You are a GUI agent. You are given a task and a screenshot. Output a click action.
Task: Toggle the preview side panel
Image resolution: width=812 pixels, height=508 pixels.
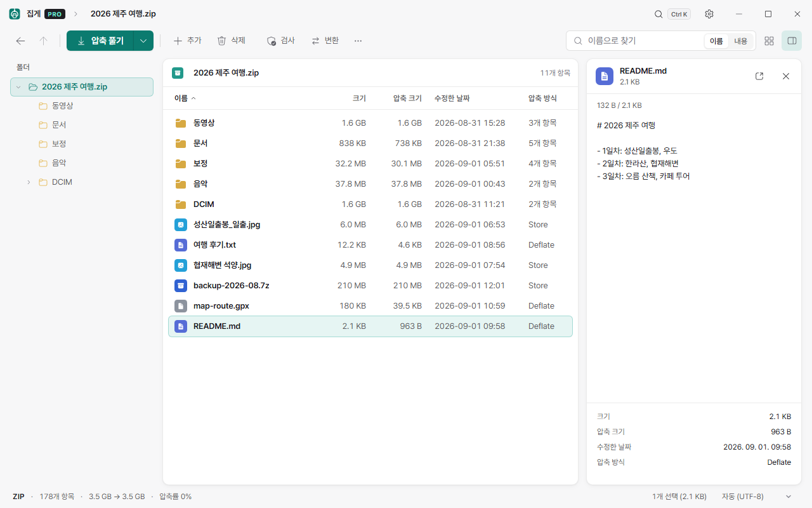tap(792, 41)
